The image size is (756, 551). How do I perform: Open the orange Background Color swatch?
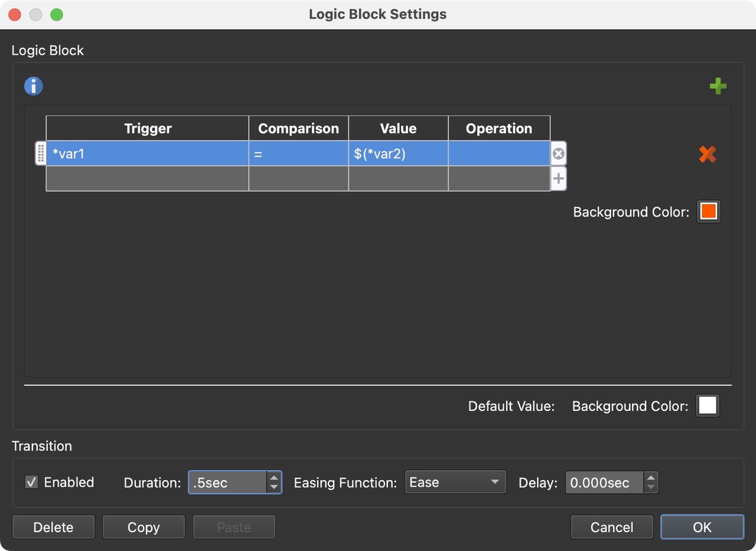707,211
